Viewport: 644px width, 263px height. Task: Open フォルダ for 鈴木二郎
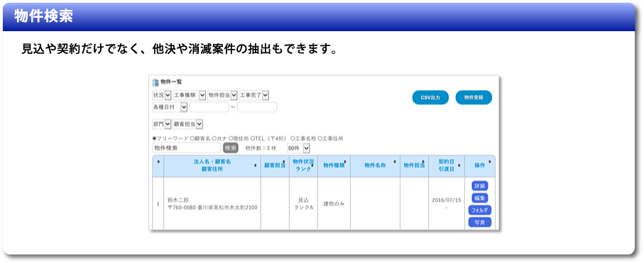480,210
